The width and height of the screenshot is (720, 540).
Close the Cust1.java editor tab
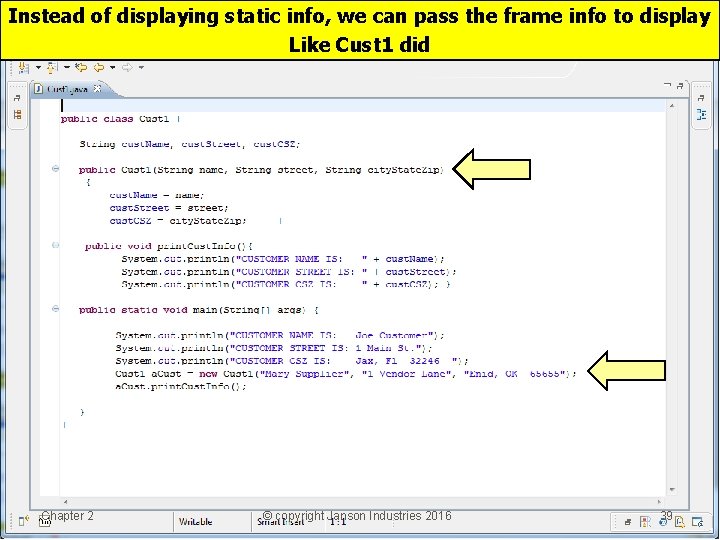[x=97, y=89]
